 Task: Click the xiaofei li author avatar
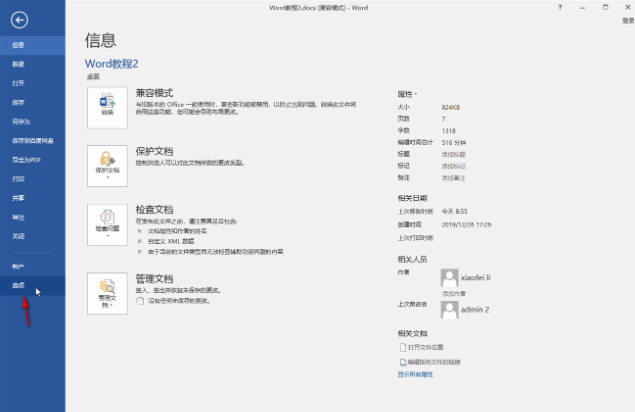pos(449,278)
